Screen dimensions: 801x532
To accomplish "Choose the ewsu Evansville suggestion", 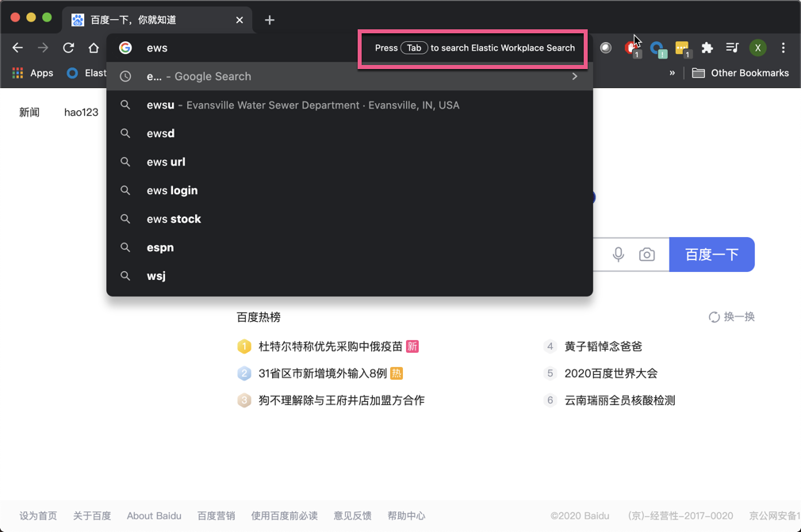I will [350, 105].
